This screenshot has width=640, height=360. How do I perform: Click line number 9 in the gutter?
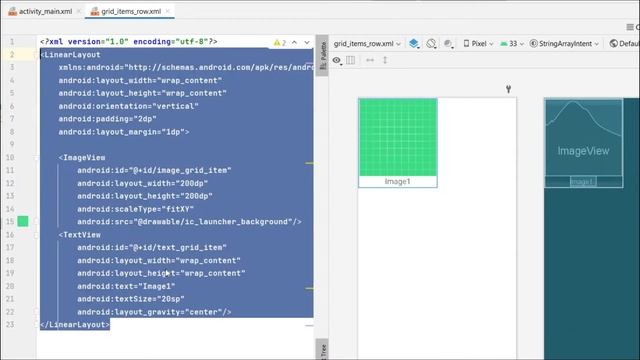point(12,144)
